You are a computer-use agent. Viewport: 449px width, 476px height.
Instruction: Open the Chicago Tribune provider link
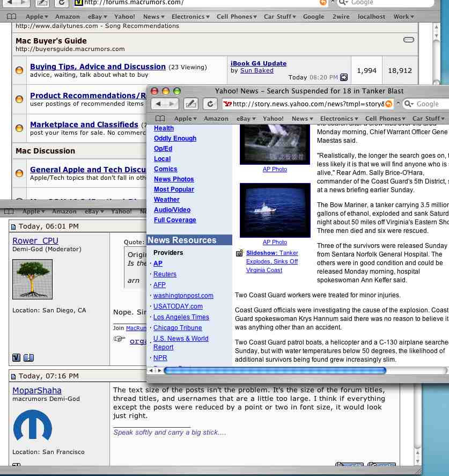[178, 327]
